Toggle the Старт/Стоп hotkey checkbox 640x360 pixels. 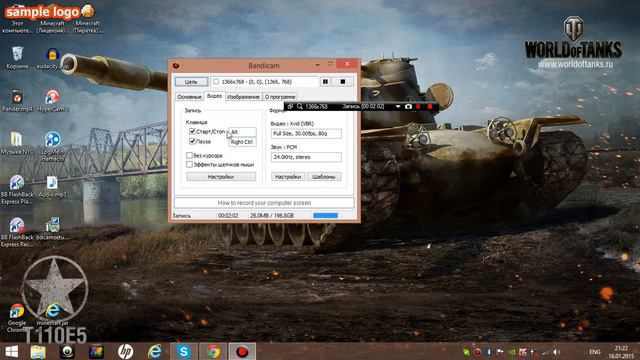point(192,131)
